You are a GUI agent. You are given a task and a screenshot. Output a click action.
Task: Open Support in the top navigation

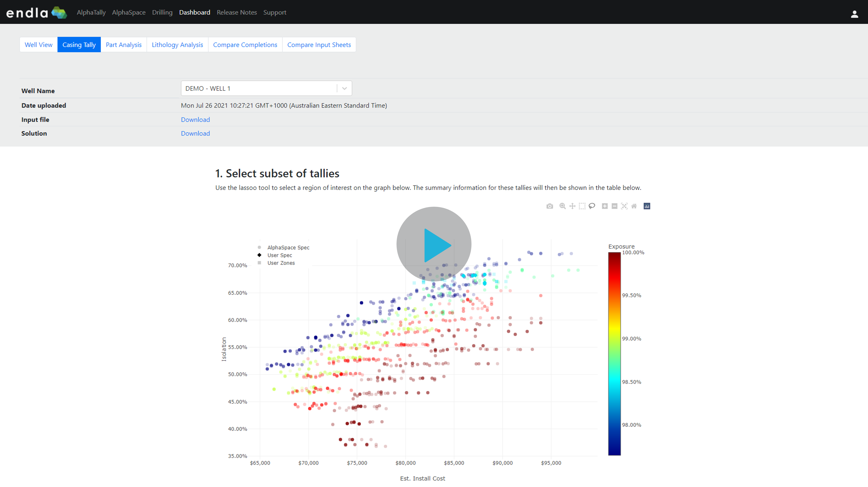[275, 12]
